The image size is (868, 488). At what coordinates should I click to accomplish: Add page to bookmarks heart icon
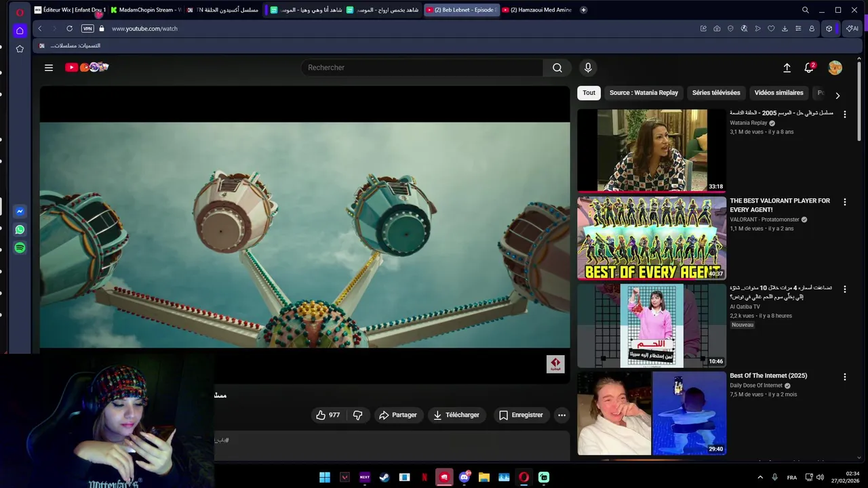point(771,28)
